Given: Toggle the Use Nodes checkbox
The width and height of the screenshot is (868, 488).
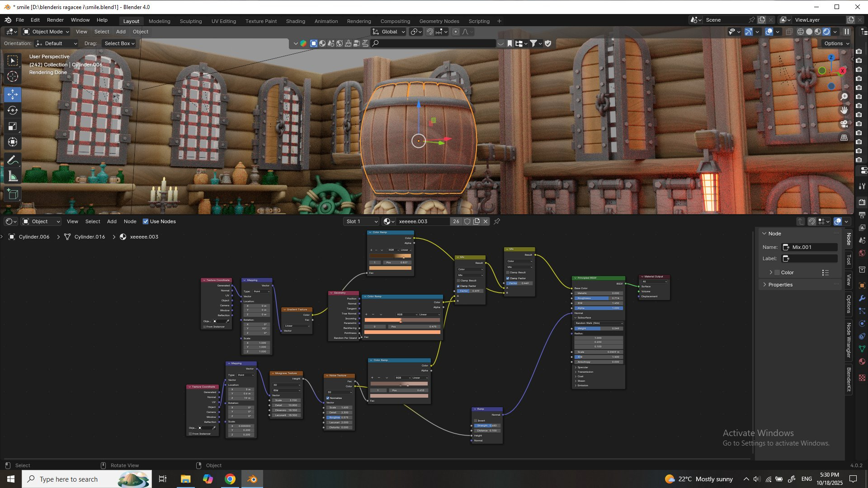Looking at the screenshot, I should 146,221.
